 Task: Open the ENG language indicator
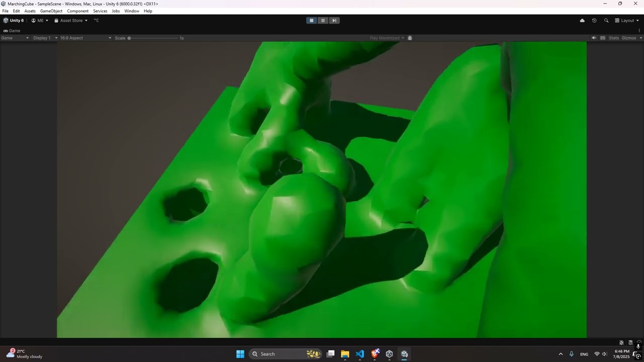(x=584, y=354)
